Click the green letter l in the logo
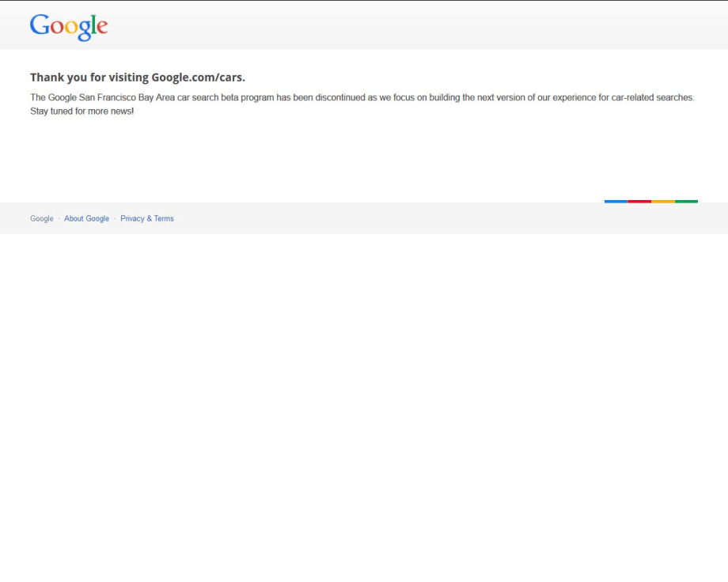Screen dimensions: 728x582 (x=95, y=24)
